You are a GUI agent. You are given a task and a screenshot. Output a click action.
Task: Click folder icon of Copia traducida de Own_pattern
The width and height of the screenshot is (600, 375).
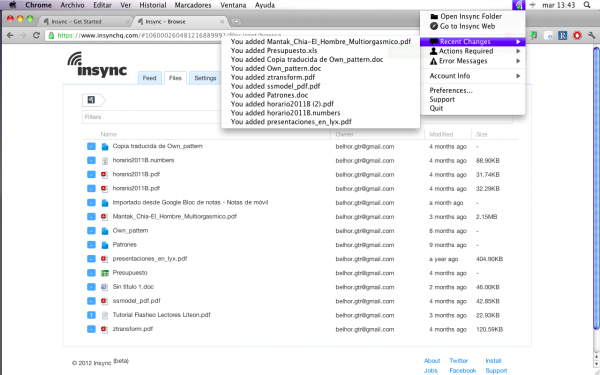(x=104, y=147)
